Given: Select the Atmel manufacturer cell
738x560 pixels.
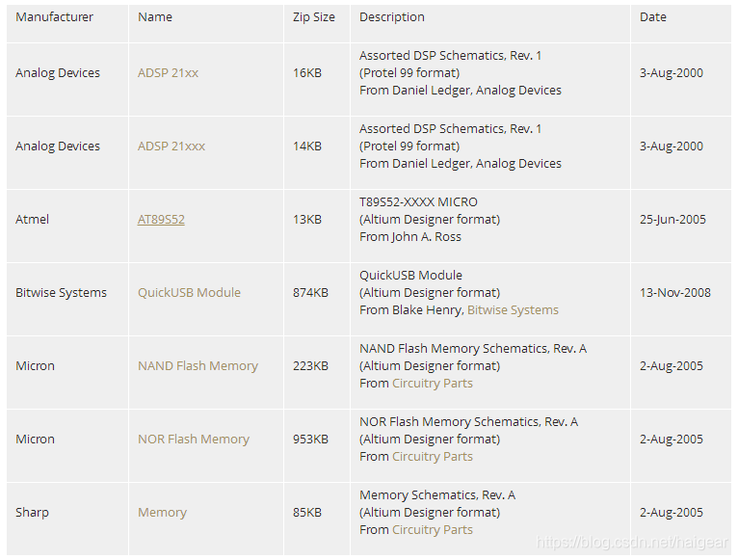Looking at the screenshot, I should click(32, 220).
